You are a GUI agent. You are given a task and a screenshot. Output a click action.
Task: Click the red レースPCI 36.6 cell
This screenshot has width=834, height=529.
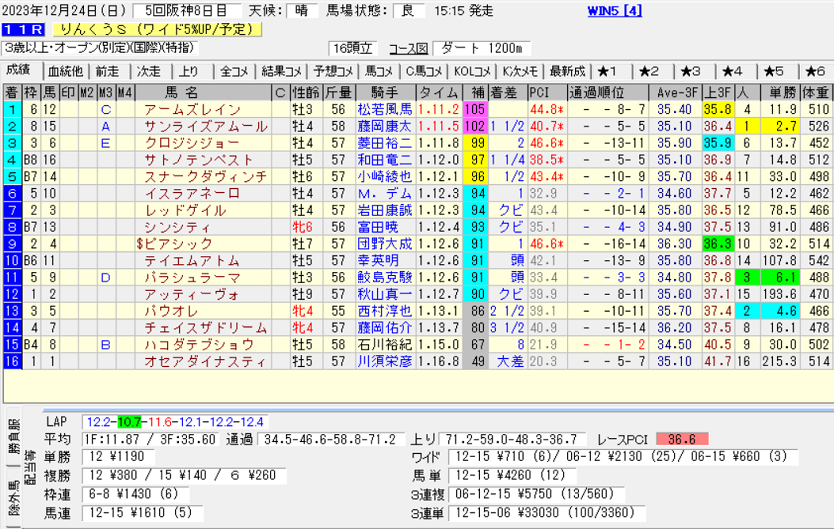click(682, 439)
